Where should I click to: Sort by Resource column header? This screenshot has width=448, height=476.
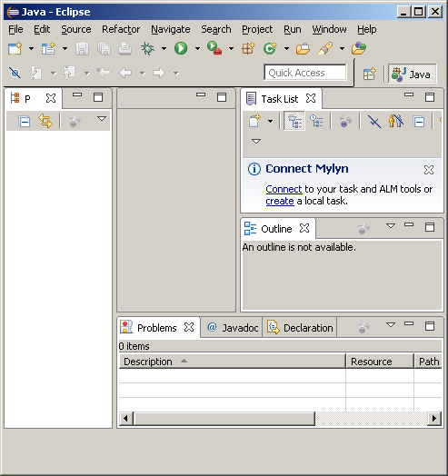pyautogui.click(x=380, y=362)
